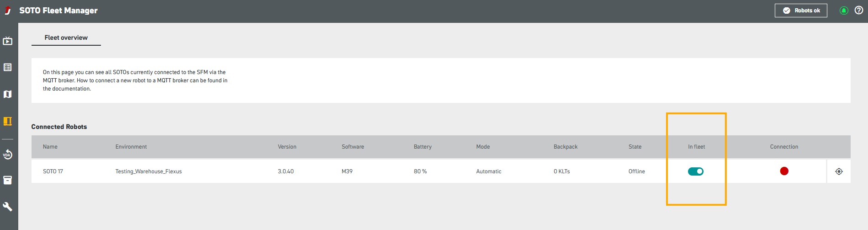The height and width of the screenshot is (230, 868).
Task: Click the 3.0.40 version cell
Action: click(286, 171)
